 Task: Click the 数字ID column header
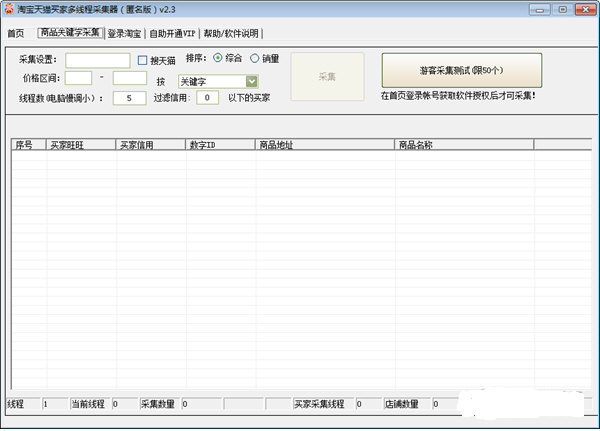220,145
